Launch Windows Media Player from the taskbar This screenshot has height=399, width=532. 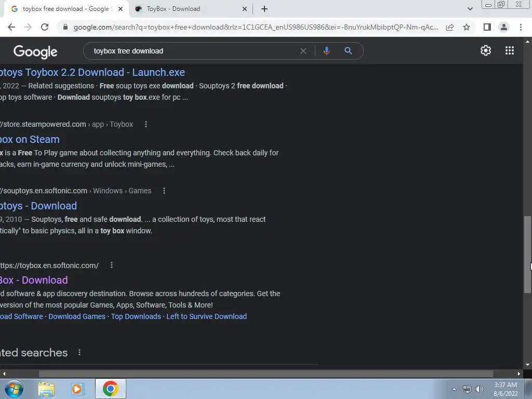pos(77,389)
